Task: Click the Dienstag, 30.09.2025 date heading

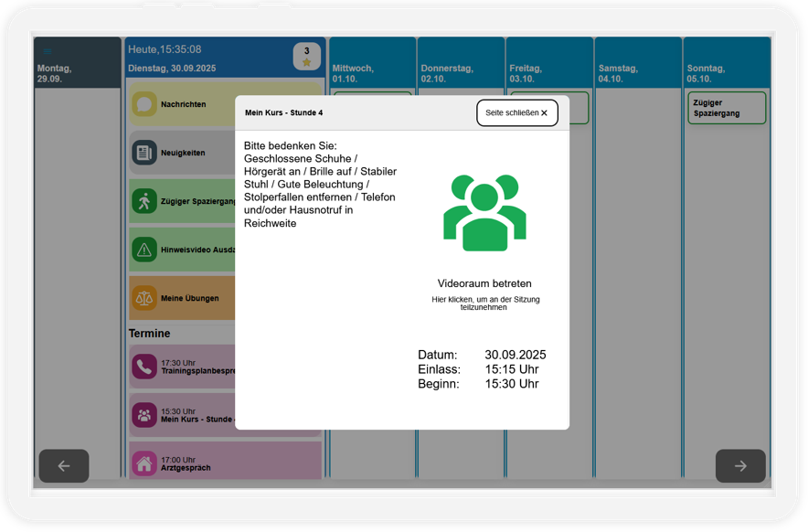Action: (172, 68)
